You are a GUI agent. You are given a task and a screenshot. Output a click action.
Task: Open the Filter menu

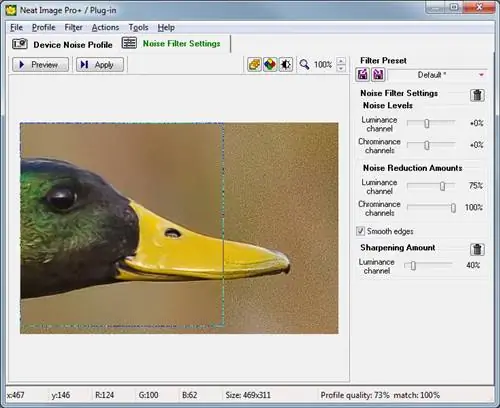(73, 27)
